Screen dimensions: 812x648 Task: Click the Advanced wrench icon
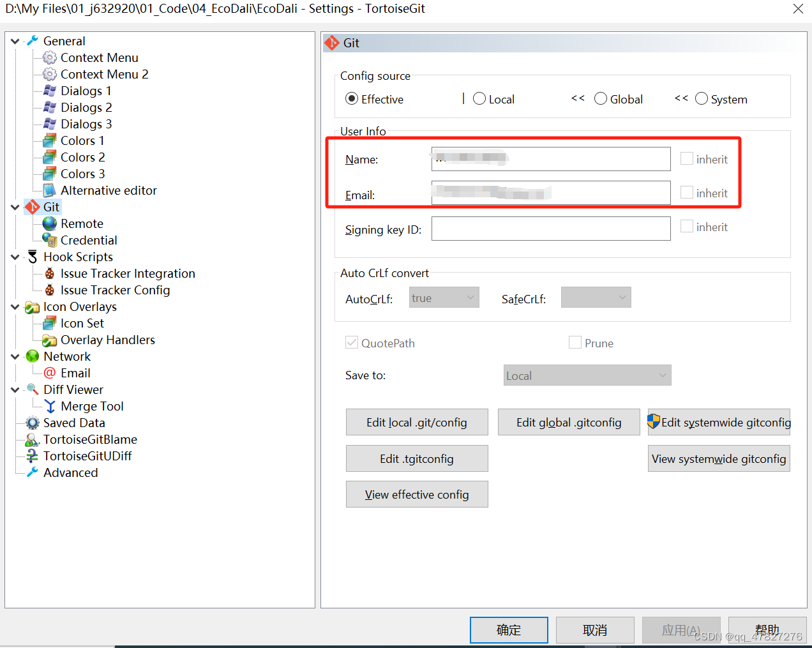click(x=33, y=472)
